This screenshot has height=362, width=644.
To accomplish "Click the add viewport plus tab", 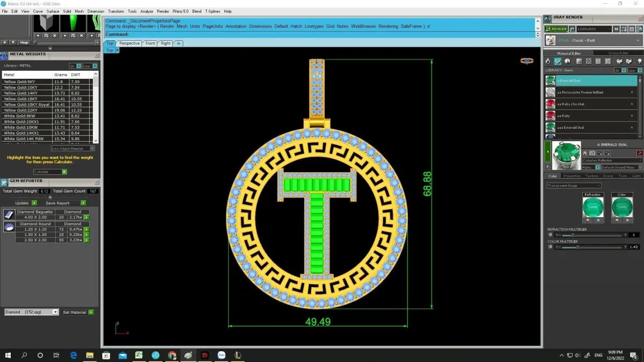I will pos(178,43).
